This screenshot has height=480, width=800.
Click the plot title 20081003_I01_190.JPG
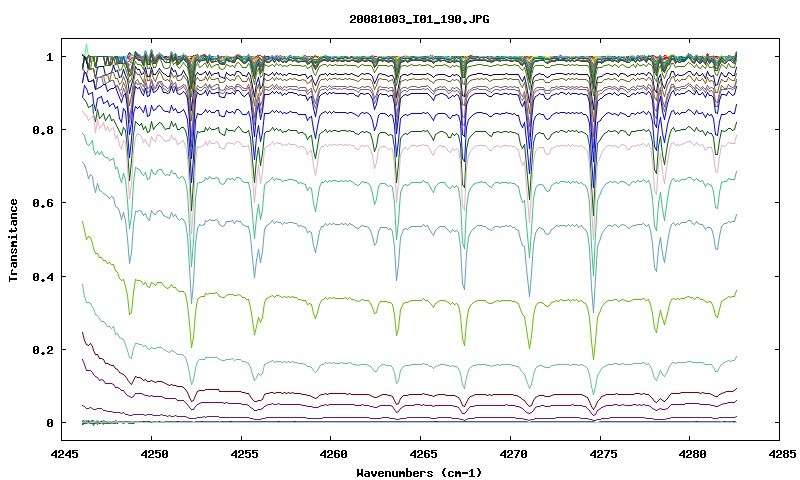[419, 19]
